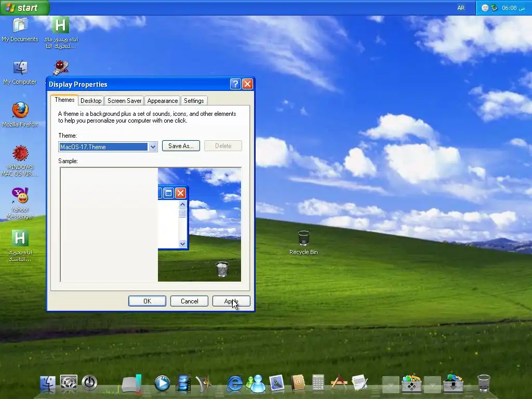Click the AR language indicator

pos(461,8)
